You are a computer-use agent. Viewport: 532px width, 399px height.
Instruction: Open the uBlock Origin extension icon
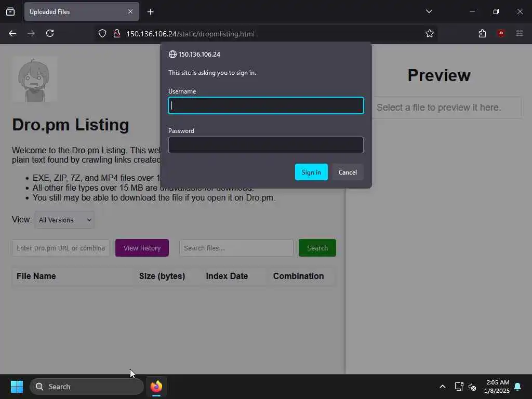pyautogui.click(x=501, y=33)
